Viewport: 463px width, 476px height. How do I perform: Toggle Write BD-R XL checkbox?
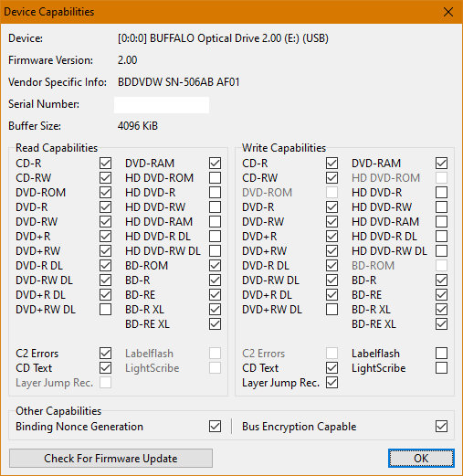pos(441,310)
